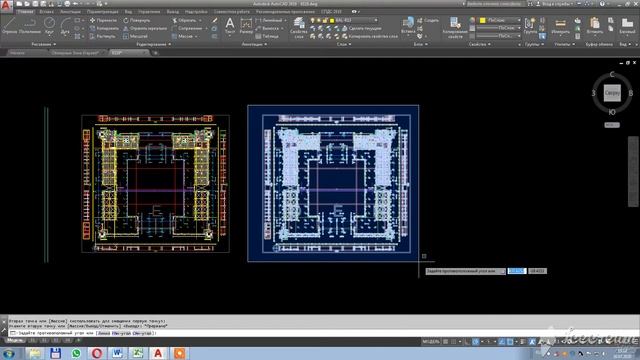Expand the Слои panel

click(x=344, y=44)
